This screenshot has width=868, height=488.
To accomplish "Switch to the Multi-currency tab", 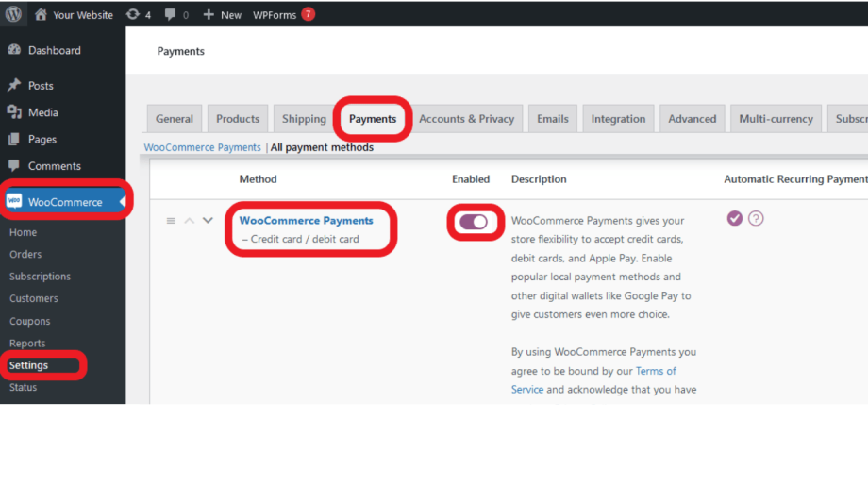I will [776, 119].
